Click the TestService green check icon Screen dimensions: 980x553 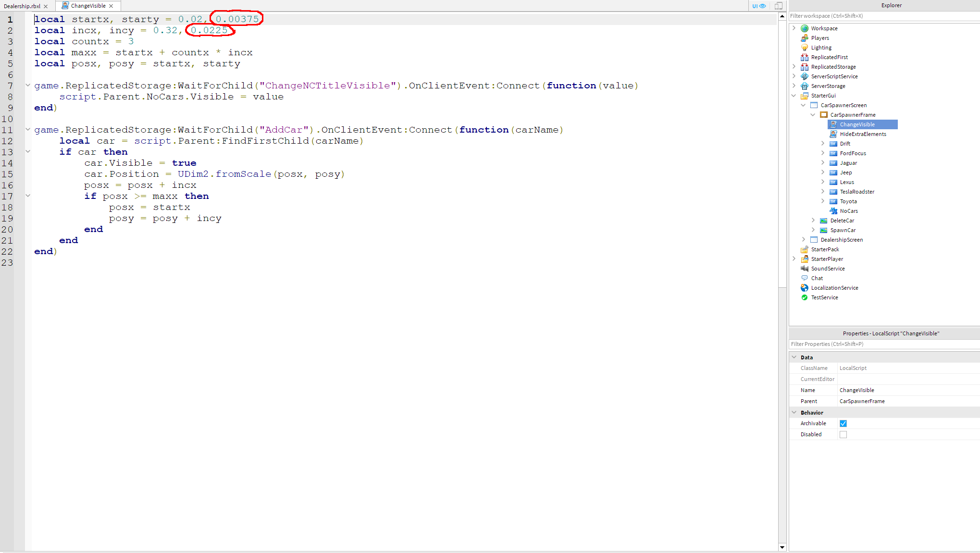pyautogui.click(x=805, y=297)
